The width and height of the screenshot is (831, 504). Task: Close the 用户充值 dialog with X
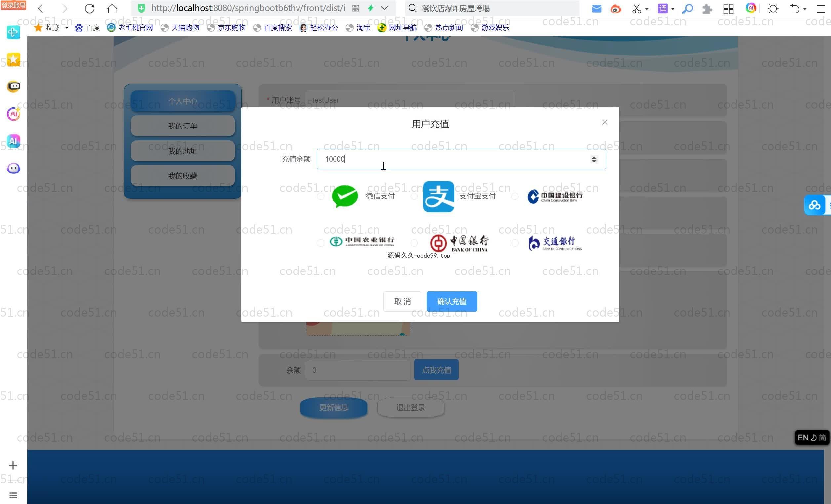click(x=604, y=122)
